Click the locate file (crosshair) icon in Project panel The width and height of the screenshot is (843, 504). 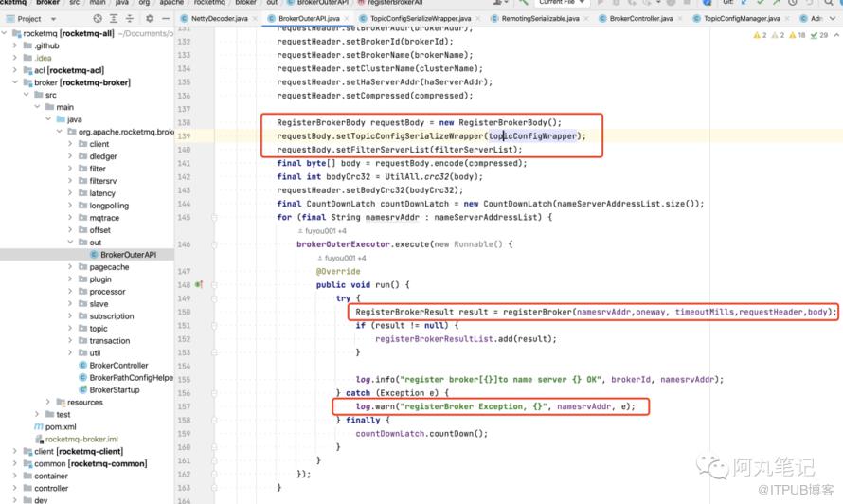98,18
